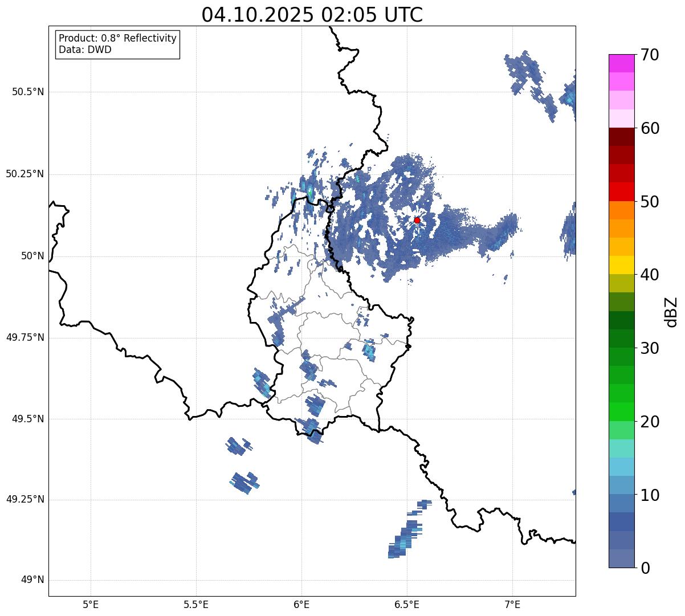Click the 'Product: 0.8° Reflectivity' text
The height and width of the screenshot is (616, 685).
pyautogui.click(x=118, y=38)
